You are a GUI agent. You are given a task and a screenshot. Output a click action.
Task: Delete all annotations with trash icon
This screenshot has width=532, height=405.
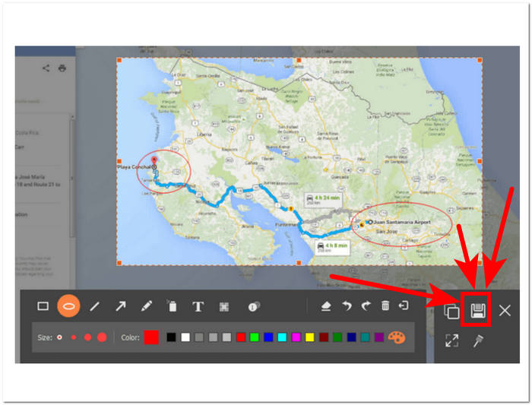(385, 305)
